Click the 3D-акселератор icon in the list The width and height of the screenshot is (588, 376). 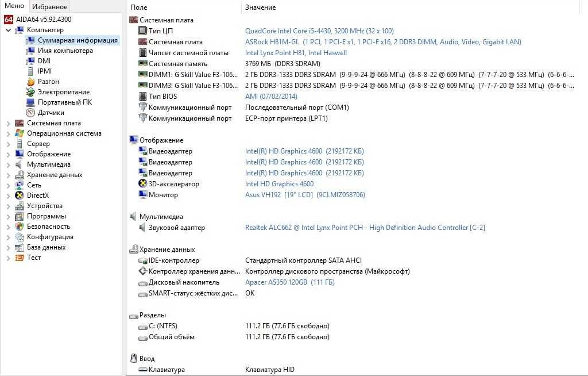142,183
